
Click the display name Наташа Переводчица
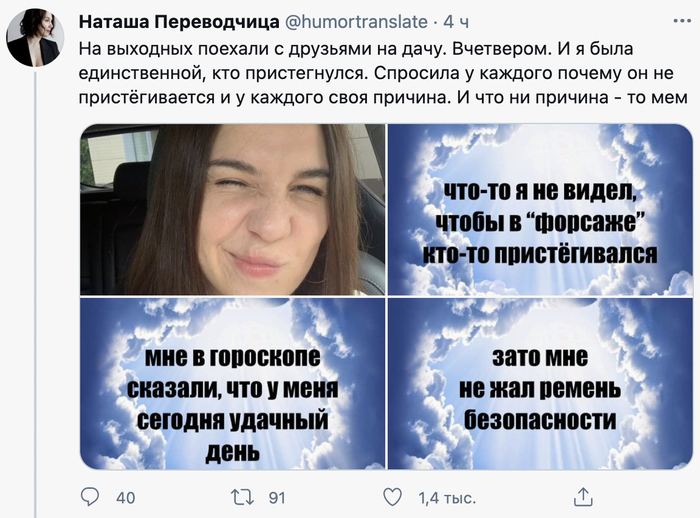tap(179, 21)
